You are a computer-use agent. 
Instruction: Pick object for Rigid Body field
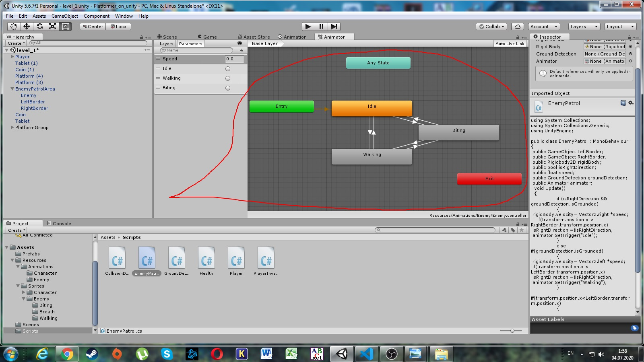pyautogui.click(x=630, y=47)
